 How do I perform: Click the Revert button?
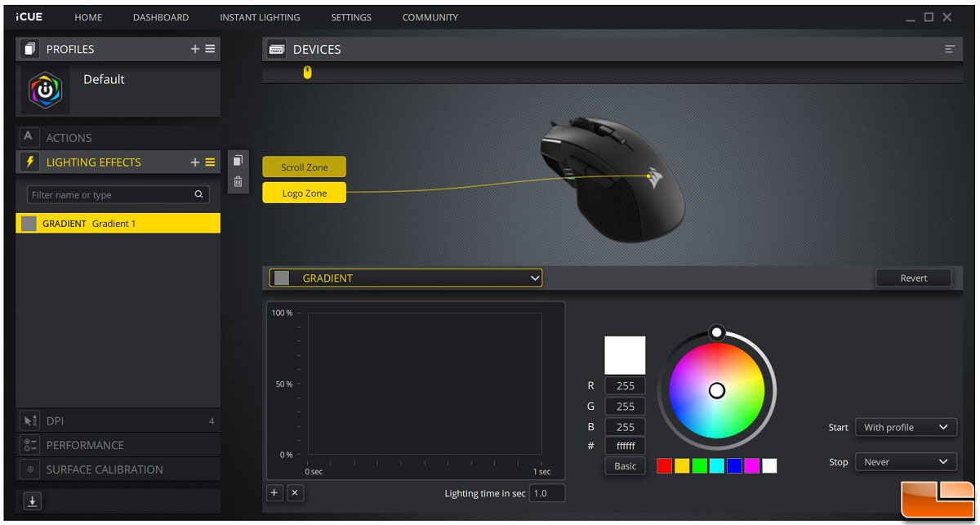click(x=914, y=278)
